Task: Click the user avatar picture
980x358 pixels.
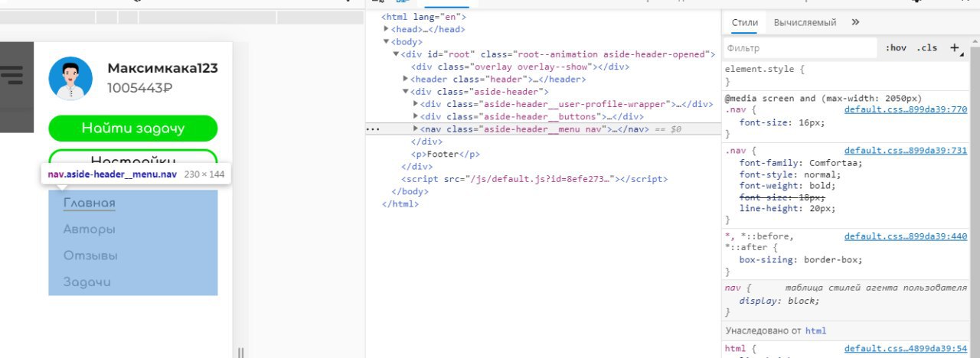Action: [x=71, y=78]
